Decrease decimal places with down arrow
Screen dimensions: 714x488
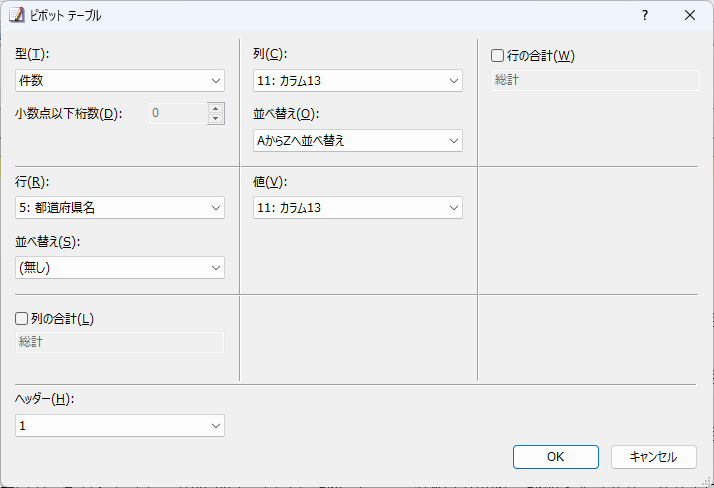click(x=216, y=119)
